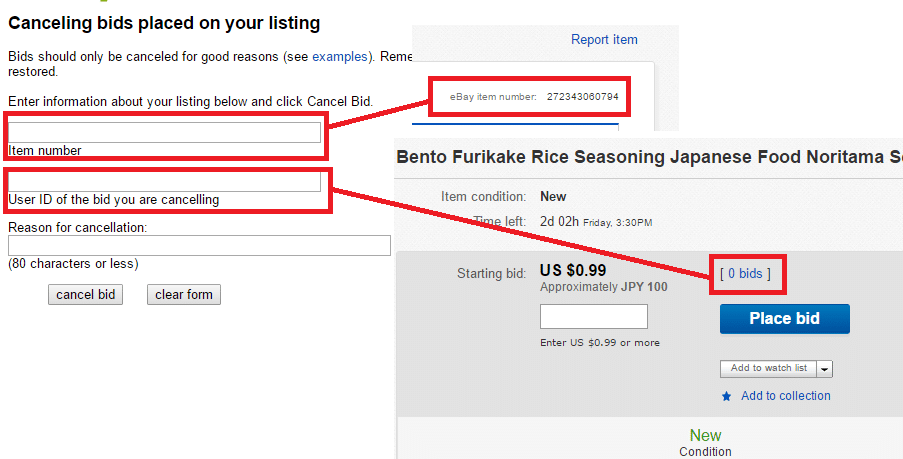
Task: Click the star icon beside Add to collection
Action: [x=727, y=396]
